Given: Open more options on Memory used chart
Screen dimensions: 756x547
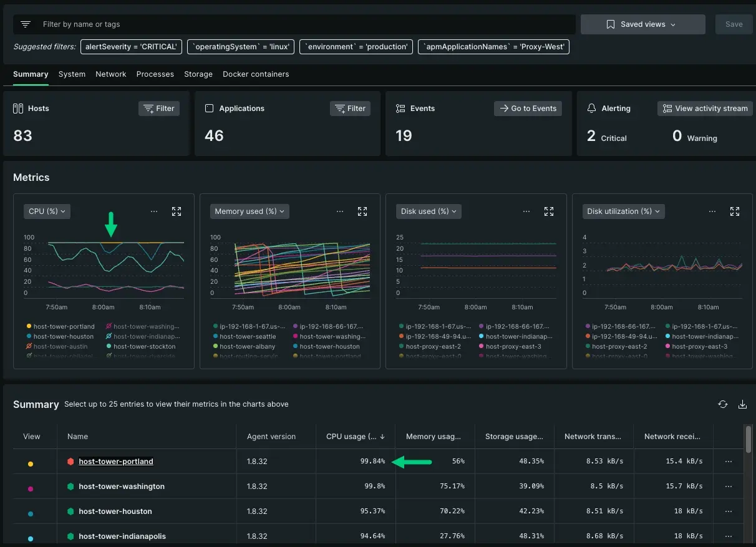Looking at the screenshot, I should (x=340, y=211).
